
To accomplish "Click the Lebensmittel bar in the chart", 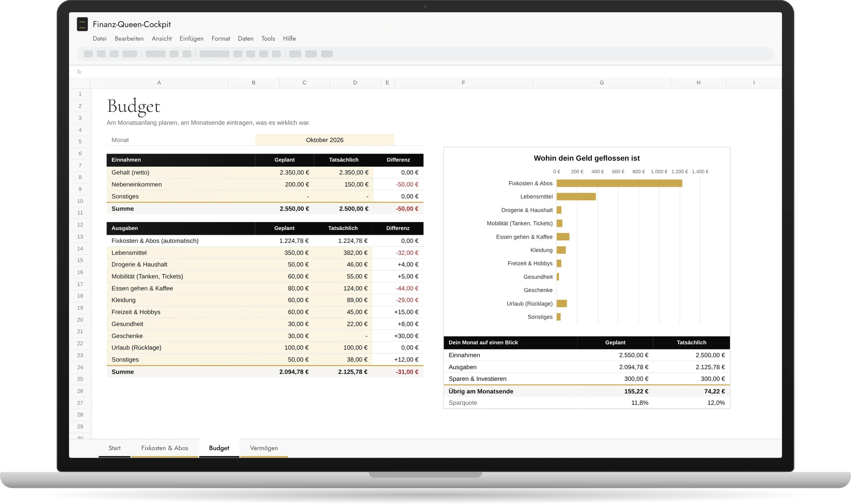I will tap(576, 196).
